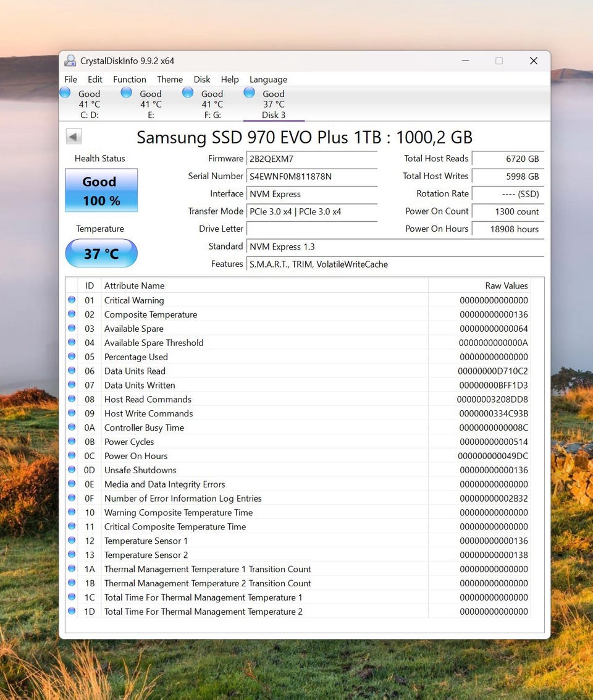Click the Rotation Rate value ---- (SSD)
The image size is (593, 700).
(508, 194)
